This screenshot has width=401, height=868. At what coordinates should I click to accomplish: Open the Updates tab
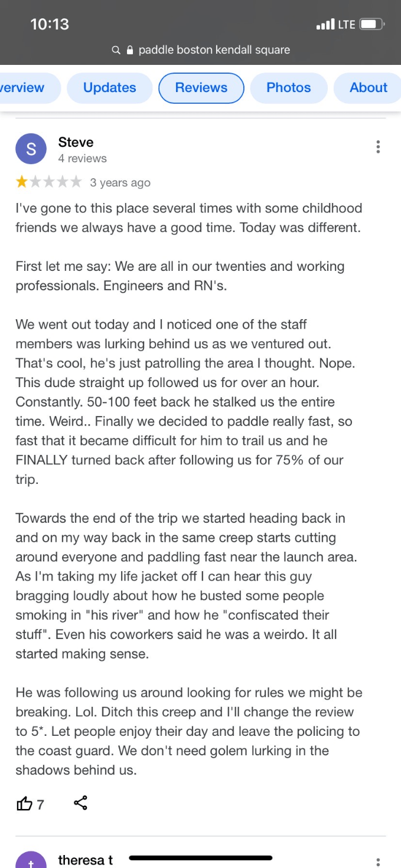tap(110, 88)
